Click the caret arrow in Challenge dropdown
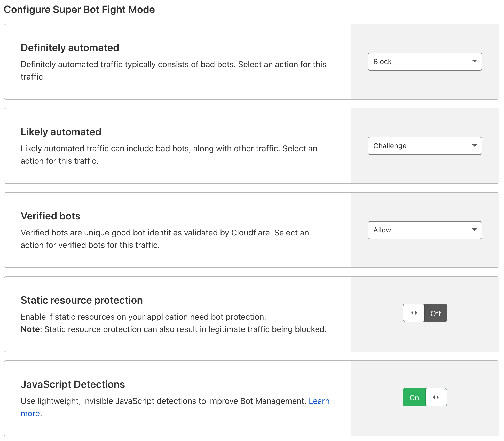Image resolution: width=504 pixels, height=441 pixels. 474,145
